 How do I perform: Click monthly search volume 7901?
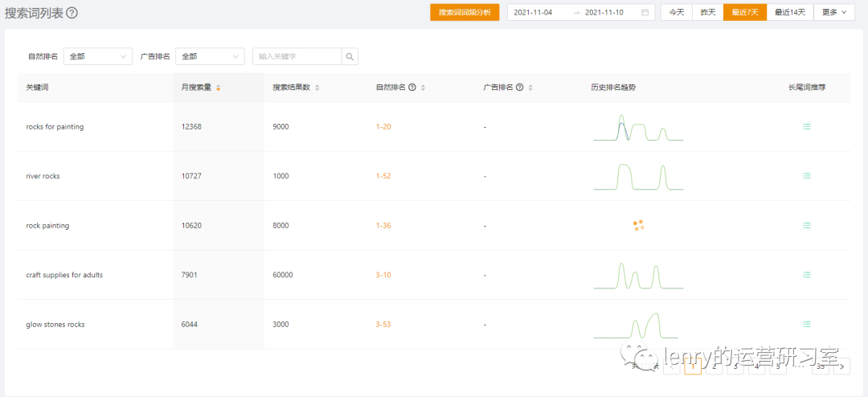(x=190, y=275)
